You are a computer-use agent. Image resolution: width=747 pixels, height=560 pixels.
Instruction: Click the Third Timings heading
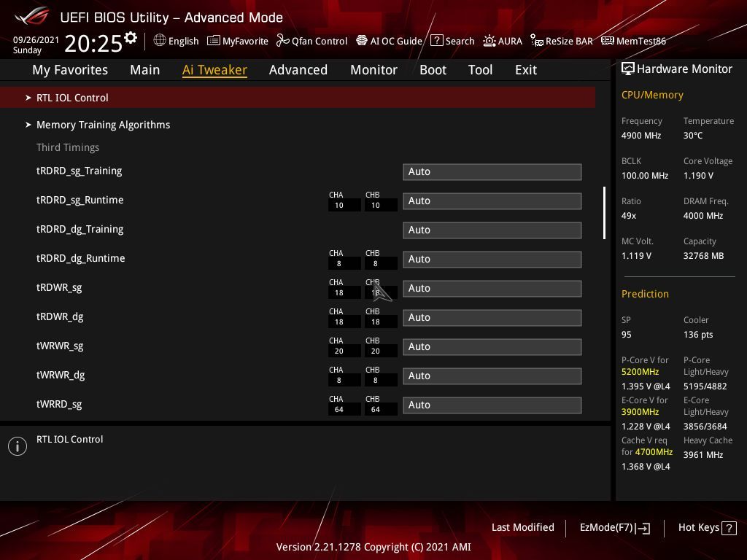pyautogui.click(x=68, y=147)
